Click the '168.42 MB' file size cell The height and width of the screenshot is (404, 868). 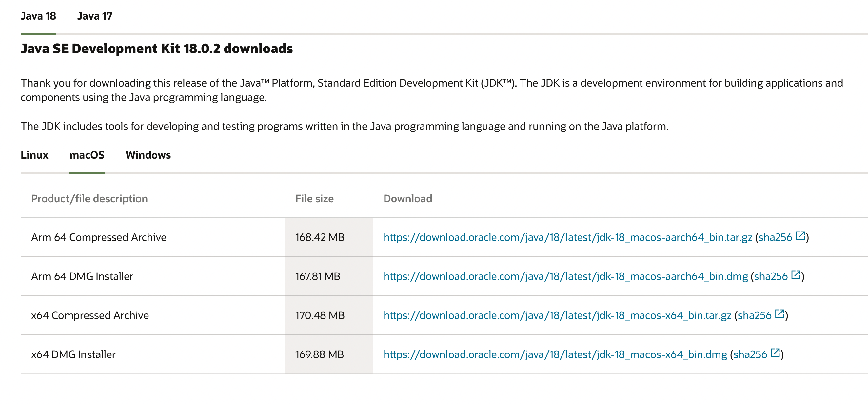click(x=329, y=237)
